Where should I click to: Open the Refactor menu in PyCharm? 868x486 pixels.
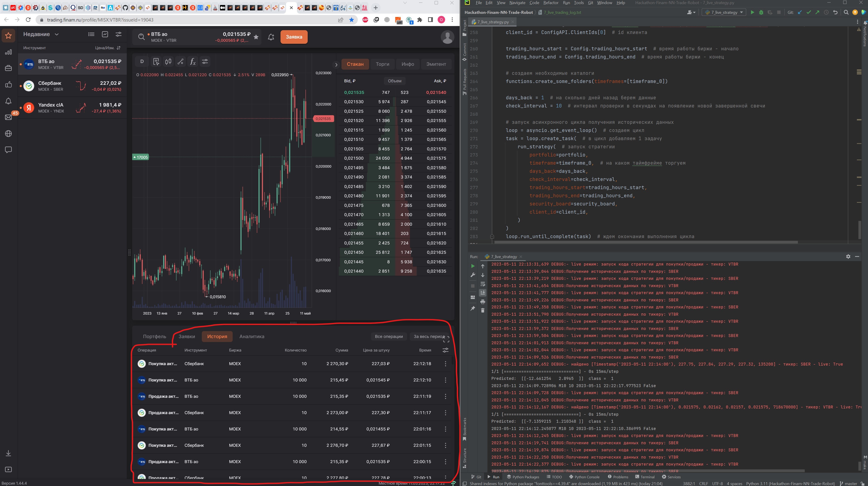pos(551,3)
